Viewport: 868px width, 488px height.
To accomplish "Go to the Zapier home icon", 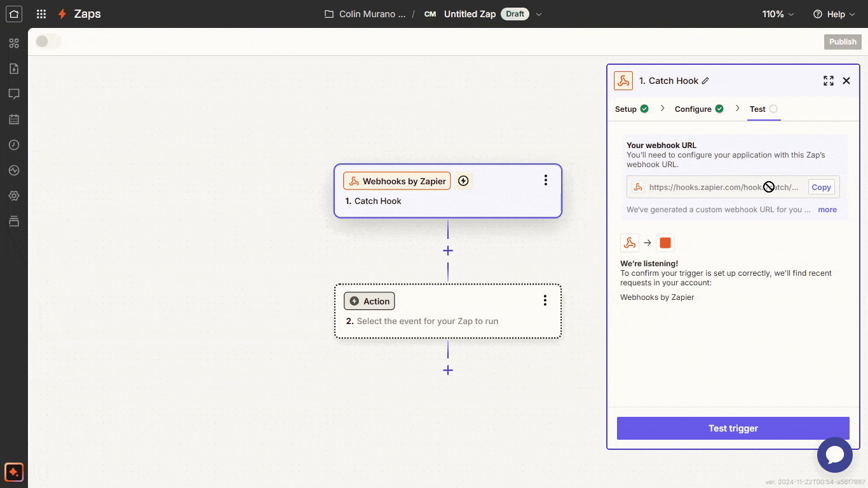I will tap(14, 14).
